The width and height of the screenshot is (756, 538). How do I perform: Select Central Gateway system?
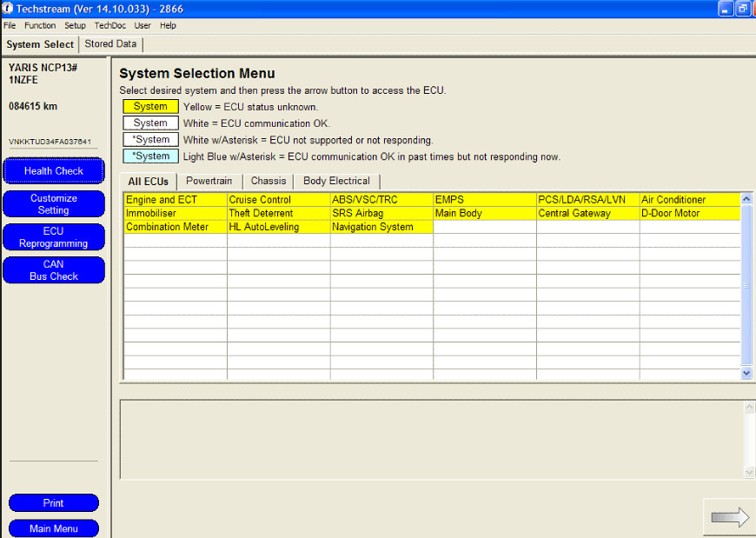tap(588, 213)
